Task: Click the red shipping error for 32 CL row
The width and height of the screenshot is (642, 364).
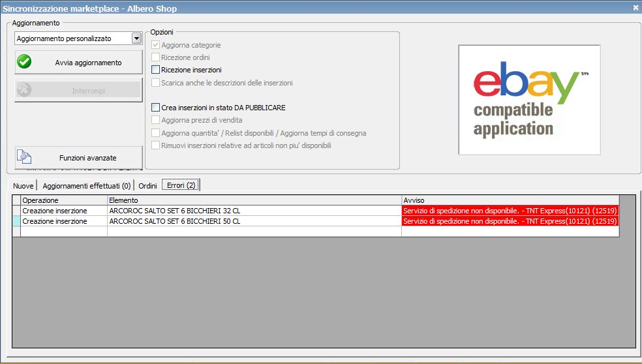Action: point(510,211)
